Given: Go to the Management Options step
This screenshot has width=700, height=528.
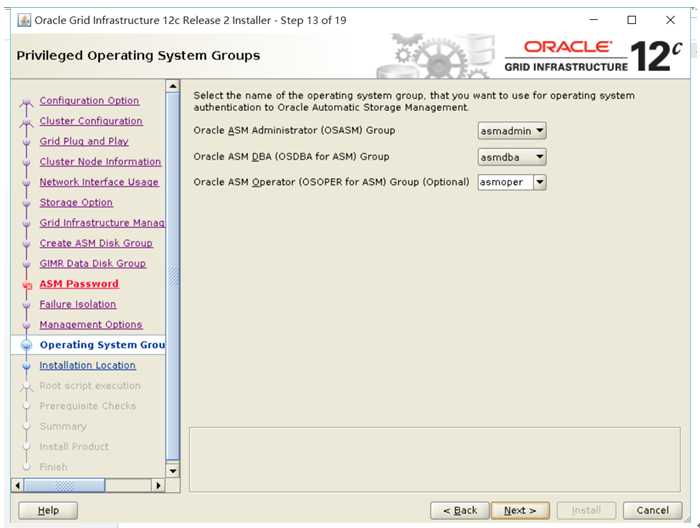Looking at the screenshot, I should click(91, 324).
